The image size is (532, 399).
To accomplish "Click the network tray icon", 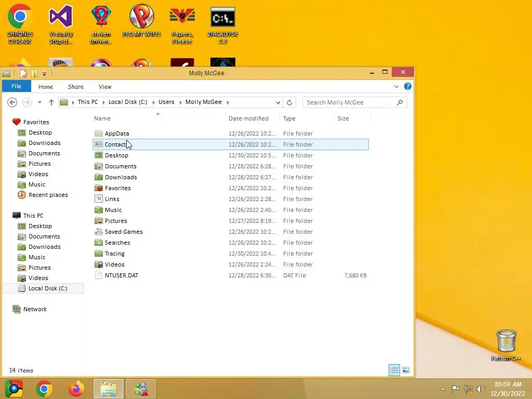I will pos(468,389).
